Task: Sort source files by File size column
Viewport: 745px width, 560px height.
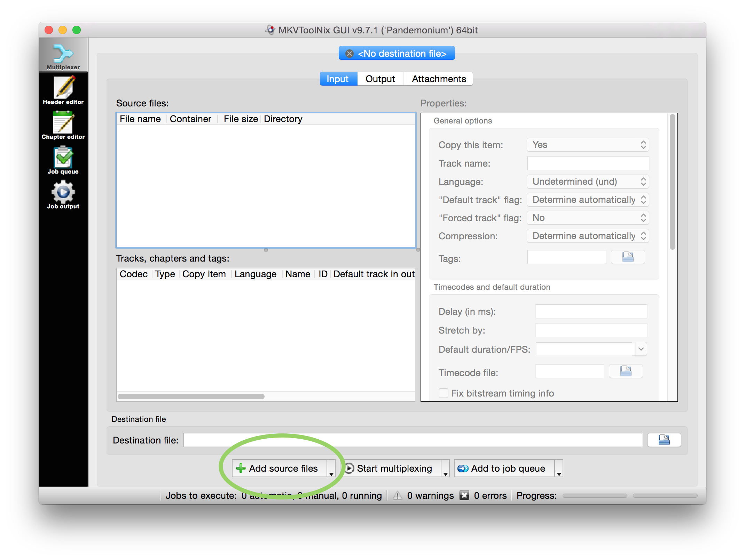Action: (x=240, y=119)
